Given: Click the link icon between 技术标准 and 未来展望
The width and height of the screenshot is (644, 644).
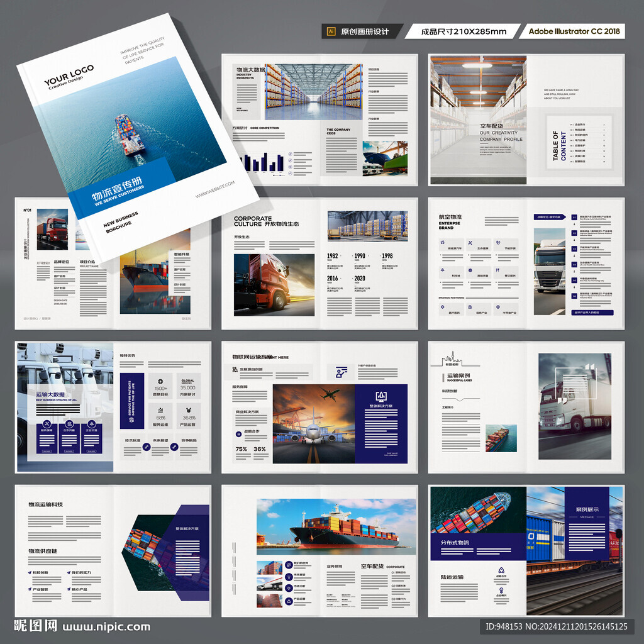Looking at the screenshot, I should [x=146, y=447].
